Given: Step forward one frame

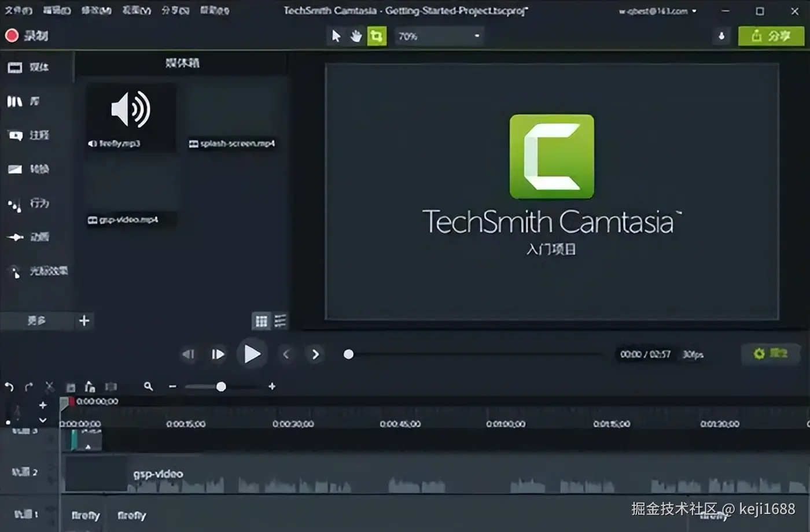Looking at the screenshot, I should pyautogui.click(x=218, y=354).
